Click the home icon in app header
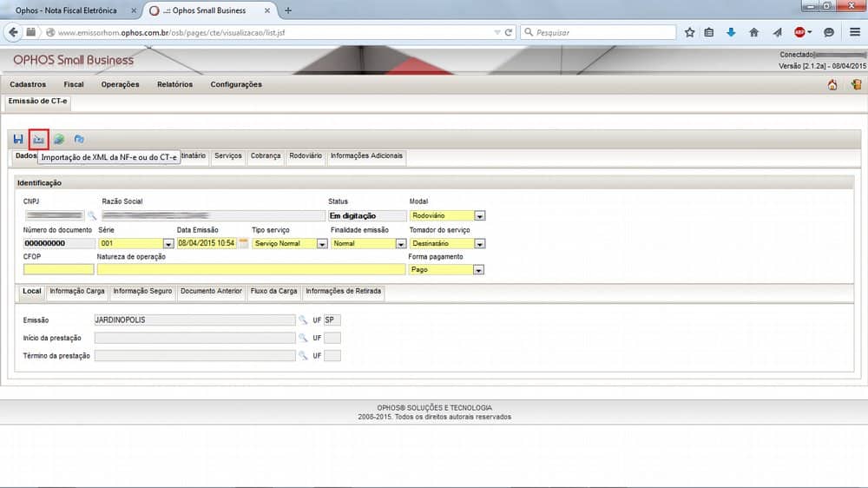Viewport: 868px width, 488px height. 832,85
